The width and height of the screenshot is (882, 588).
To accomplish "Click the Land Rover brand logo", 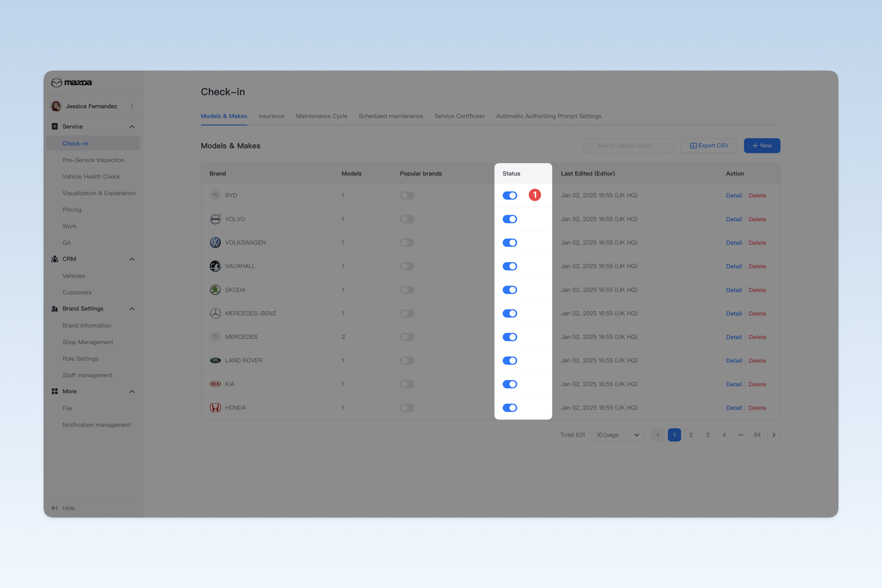I will 215,360.
